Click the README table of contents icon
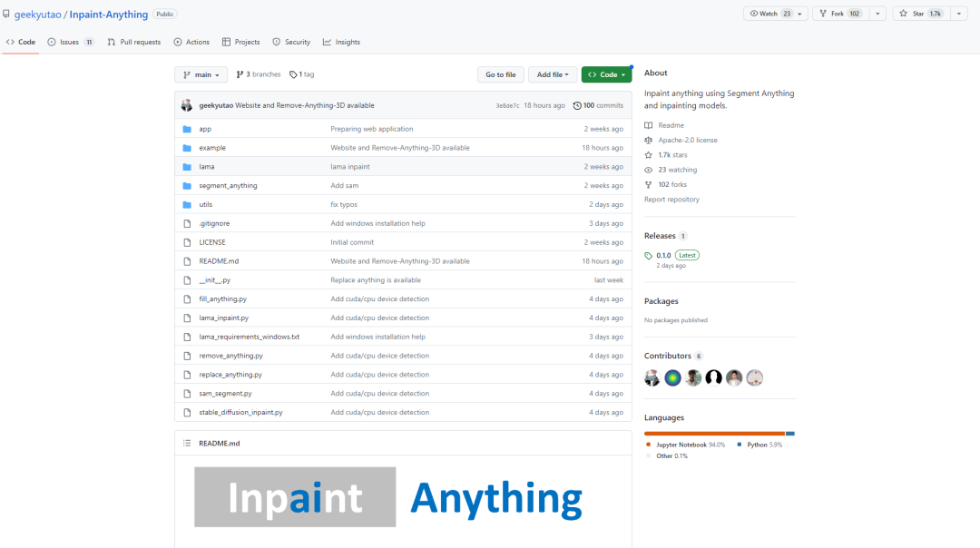Viewport: 980px width, 548px height. 187,443
